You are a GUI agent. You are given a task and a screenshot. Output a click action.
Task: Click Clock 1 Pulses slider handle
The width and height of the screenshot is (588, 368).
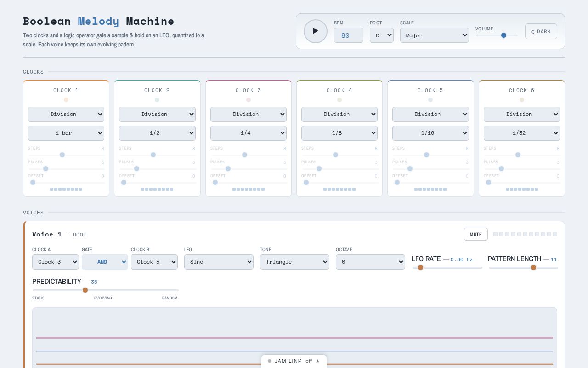[45, 169]
